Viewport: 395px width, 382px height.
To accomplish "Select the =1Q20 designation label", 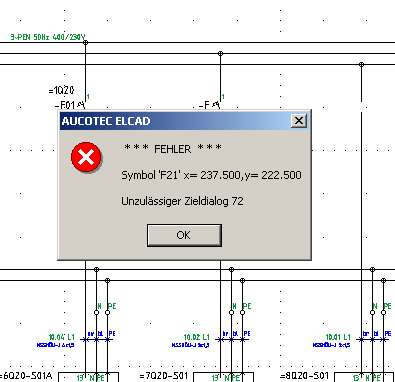I will [x=61, y=90].
